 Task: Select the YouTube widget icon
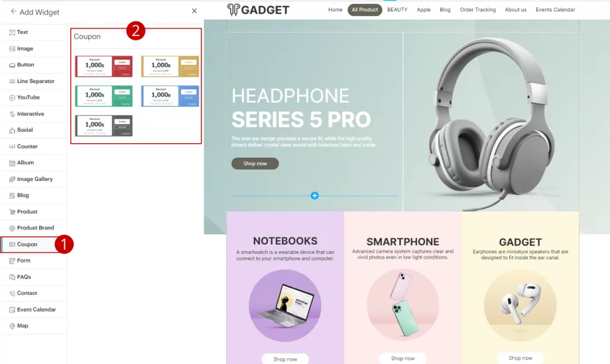tap(12, 97)
